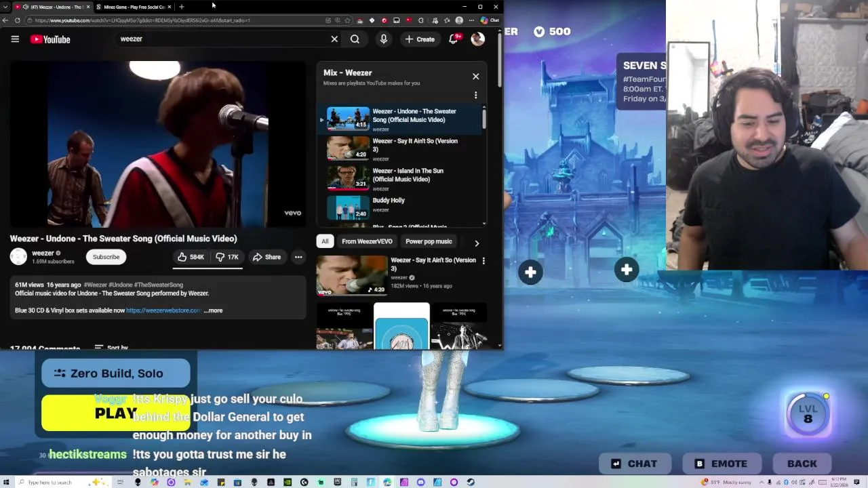Open more actions beside Share
This screenshot has height=488, width=868.
(298, 257)
